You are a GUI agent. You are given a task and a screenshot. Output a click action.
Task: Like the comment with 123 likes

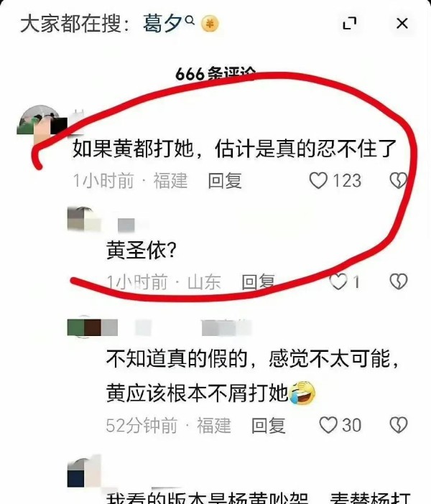point(318,180)
